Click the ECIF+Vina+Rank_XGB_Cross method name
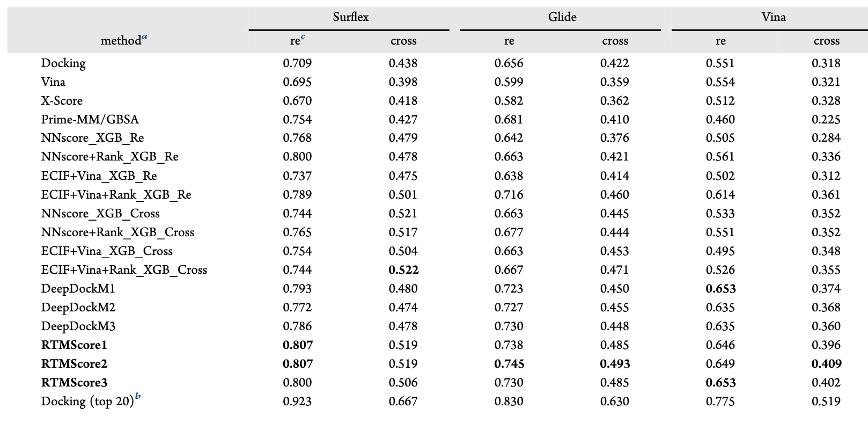Viewport: 868px width, 423px height. click(124, 269)
